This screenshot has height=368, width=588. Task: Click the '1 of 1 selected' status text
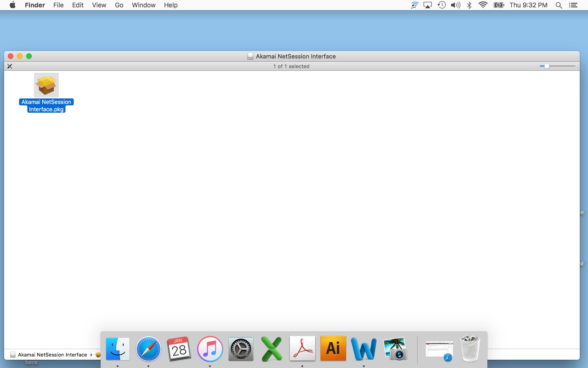[x=291, y=66]
